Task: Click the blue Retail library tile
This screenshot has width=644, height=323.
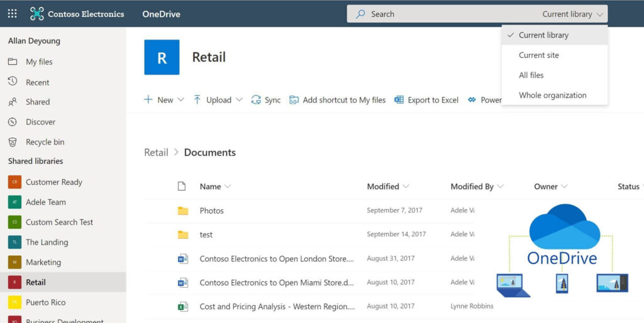Action: [162, 57]
